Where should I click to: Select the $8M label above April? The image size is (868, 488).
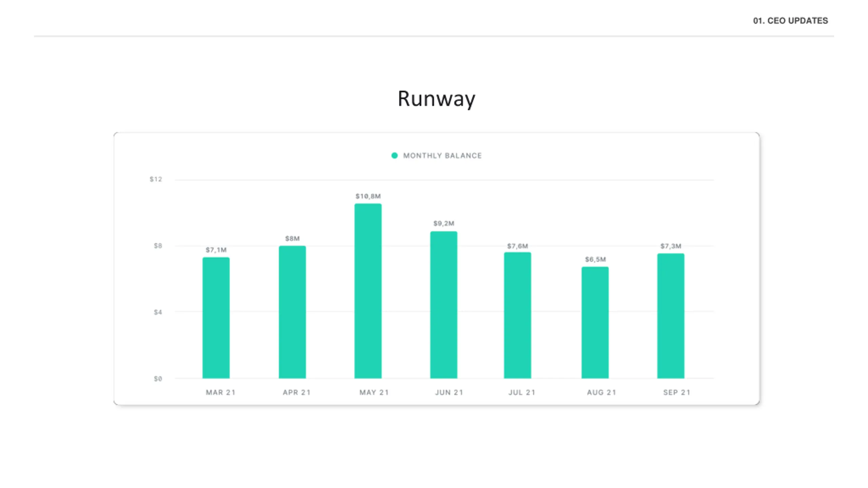pyautogui.click(x=292, y=238)
